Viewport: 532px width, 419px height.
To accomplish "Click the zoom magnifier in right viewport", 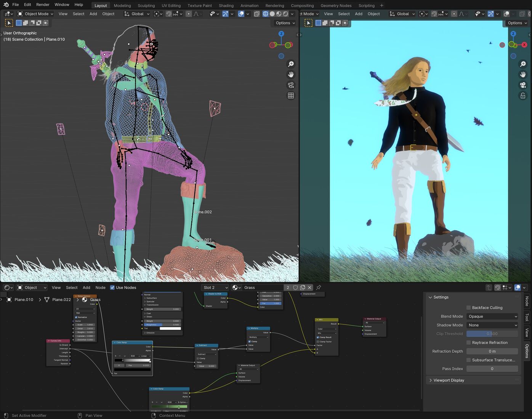I will coord(523,64).
